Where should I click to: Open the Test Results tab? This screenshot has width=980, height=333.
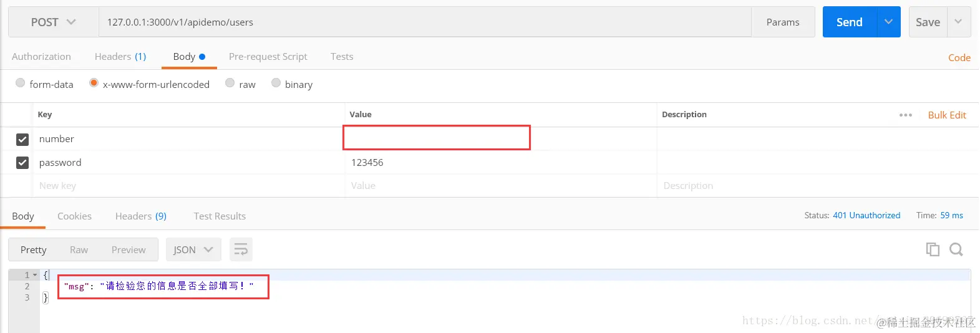(220, 216)
